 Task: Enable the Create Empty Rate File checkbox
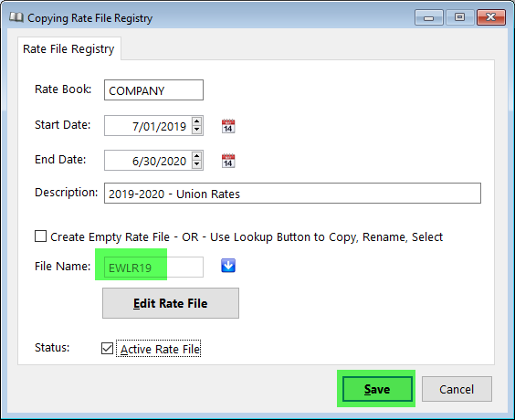click(x=41, y=236)
